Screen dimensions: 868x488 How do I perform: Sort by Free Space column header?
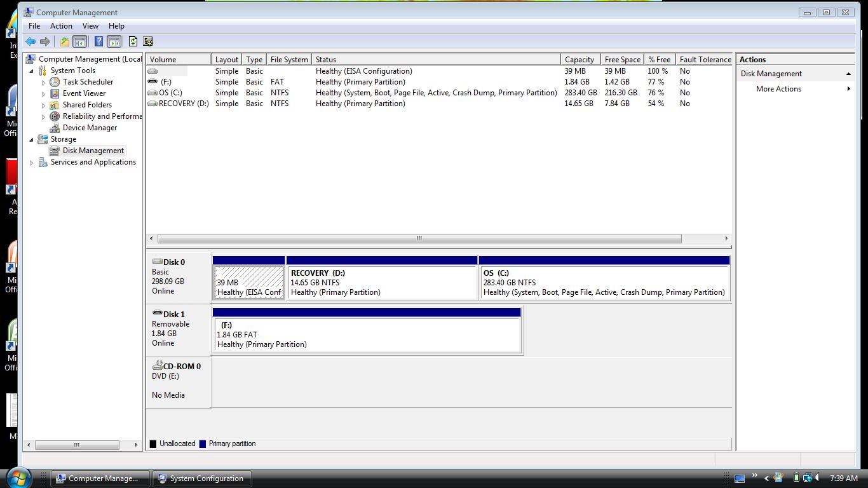[622, 59]
